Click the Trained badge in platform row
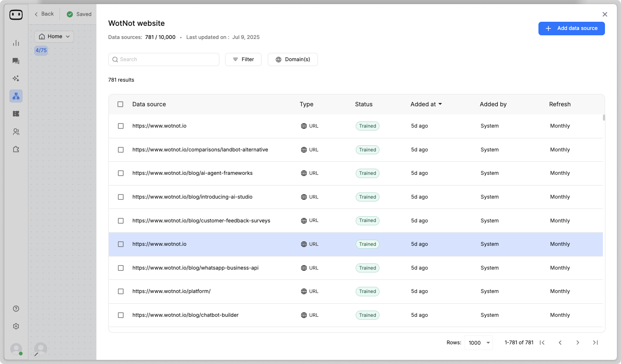Viewport: 621px width, 364px height. pos(368,291)
